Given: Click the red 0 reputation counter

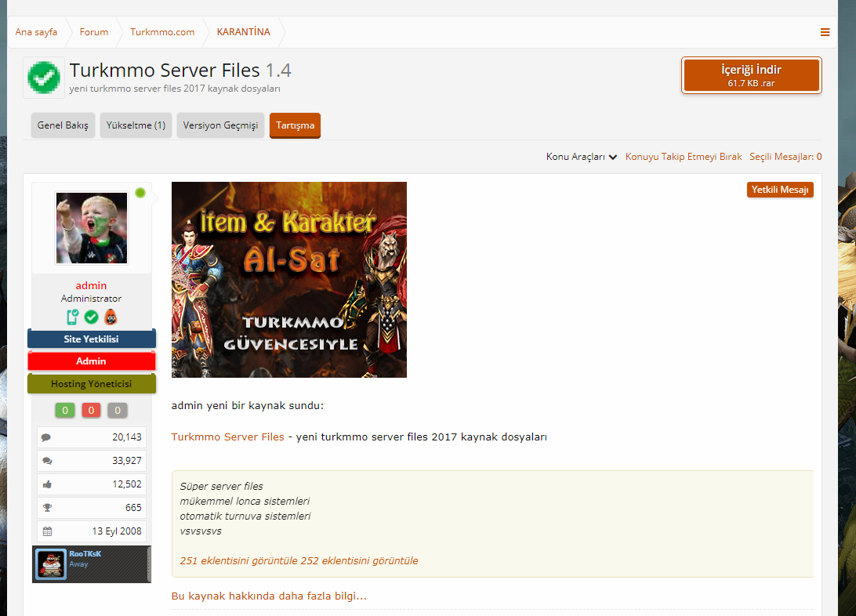Looking at the screenshot, I should 91,411.
